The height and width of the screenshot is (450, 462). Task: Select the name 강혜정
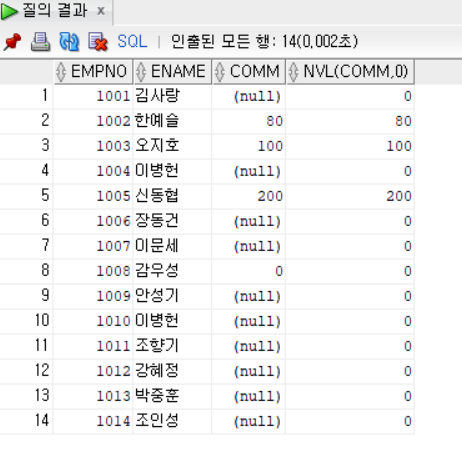[x=157, y=371]
